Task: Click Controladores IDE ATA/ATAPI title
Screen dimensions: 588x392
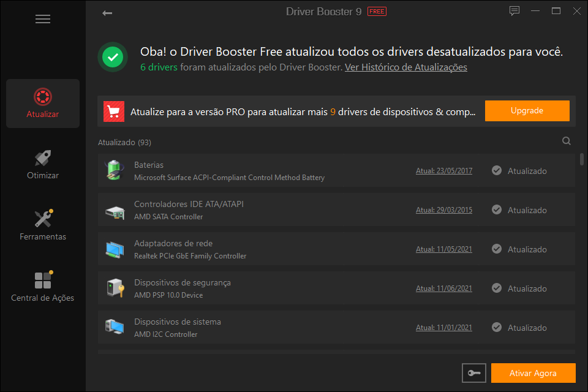Action: click(189, 204)
